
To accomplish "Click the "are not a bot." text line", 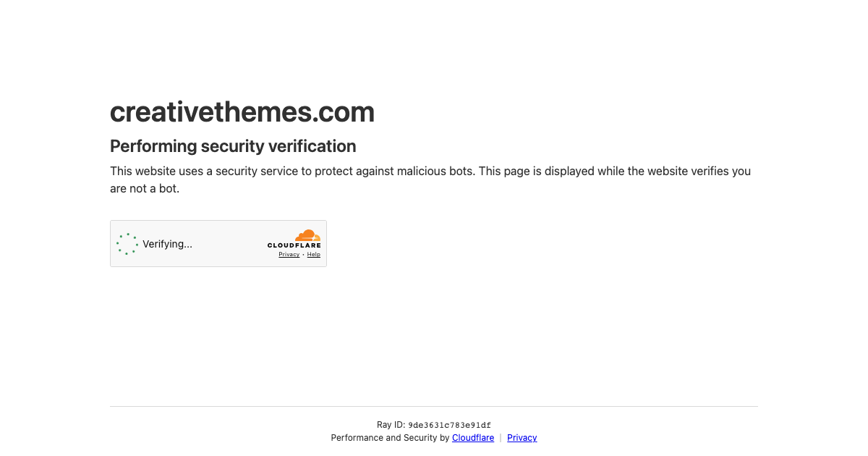I will pos(145,189).
